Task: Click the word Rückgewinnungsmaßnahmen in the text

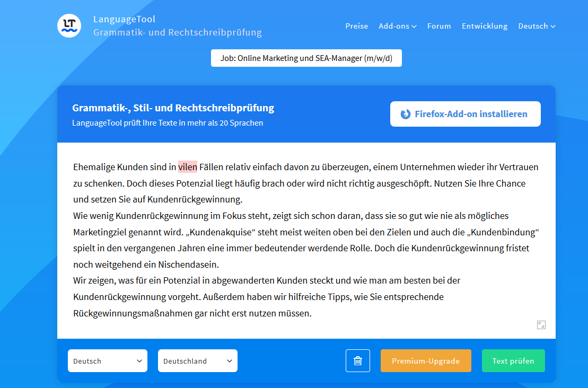Action: tap(133, 313)
